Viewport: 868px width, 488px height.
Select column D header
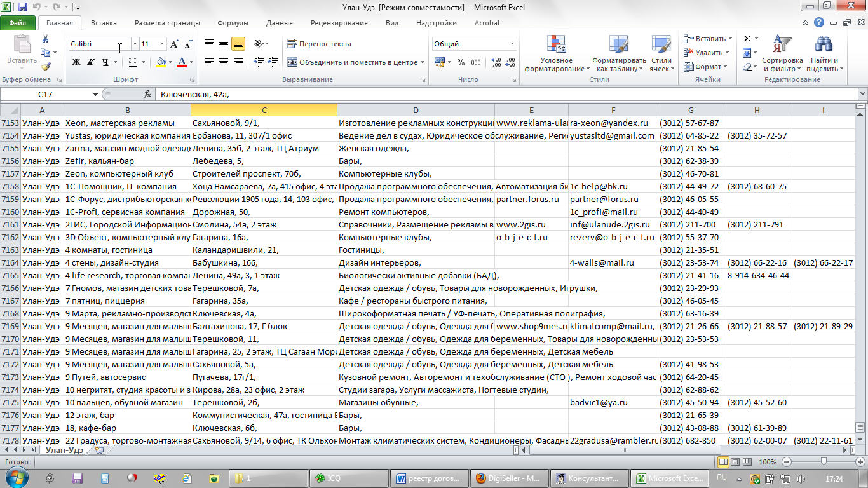tap(416, 110)
